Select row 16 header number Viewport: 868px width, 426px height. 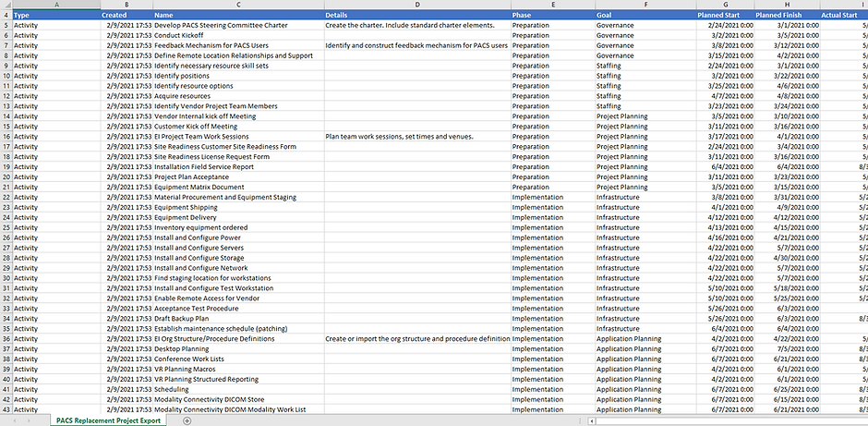pos(6,136)
